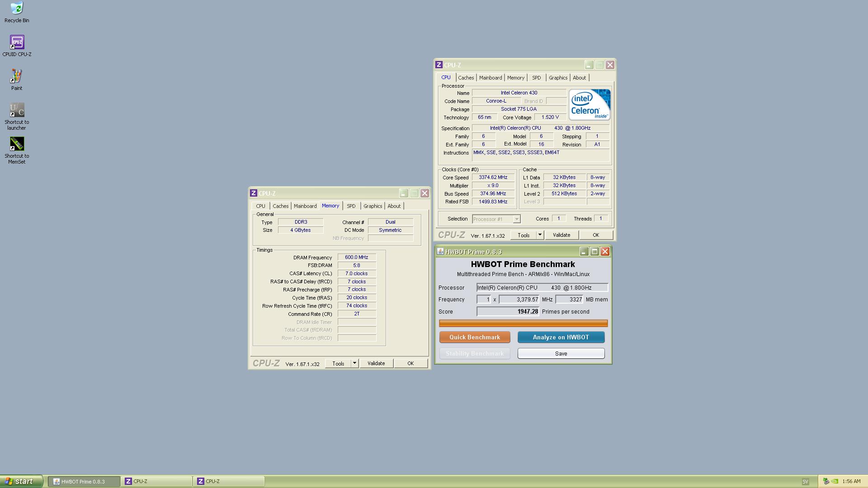
Task: Click Tools button in Memory window
Action: (x=338, y=363)
